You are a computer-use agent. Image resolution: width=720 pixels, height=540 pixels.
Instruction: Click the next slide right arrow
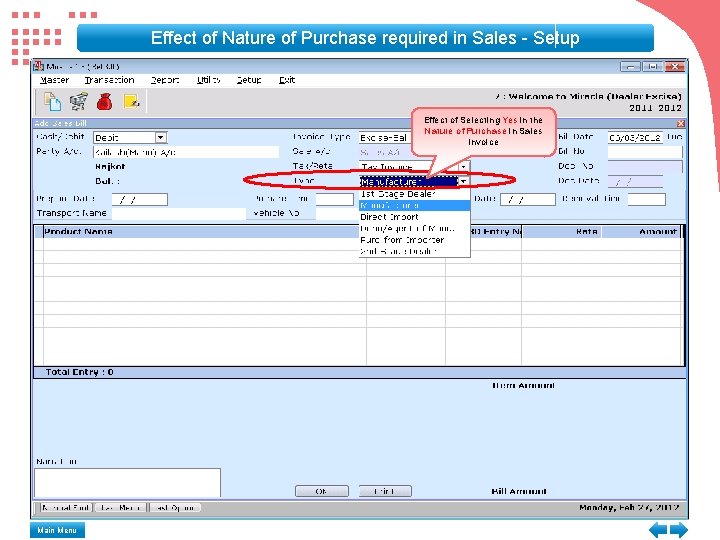tap(679, 529)
